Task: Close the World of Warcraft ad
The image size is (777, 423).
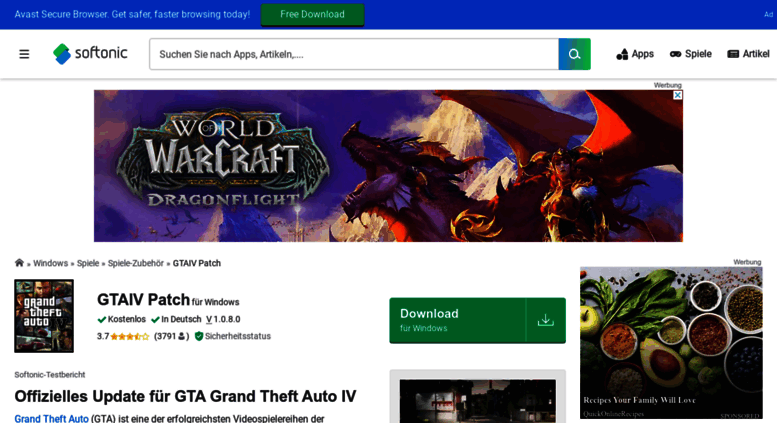Action: (x=677, y=95)
